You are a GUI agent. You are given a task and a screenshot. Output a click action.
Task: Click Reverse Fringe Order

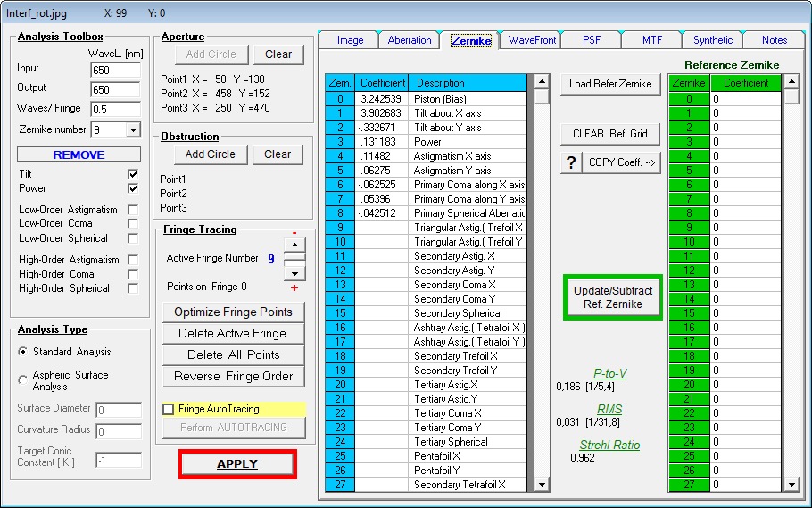coord(234,377)
